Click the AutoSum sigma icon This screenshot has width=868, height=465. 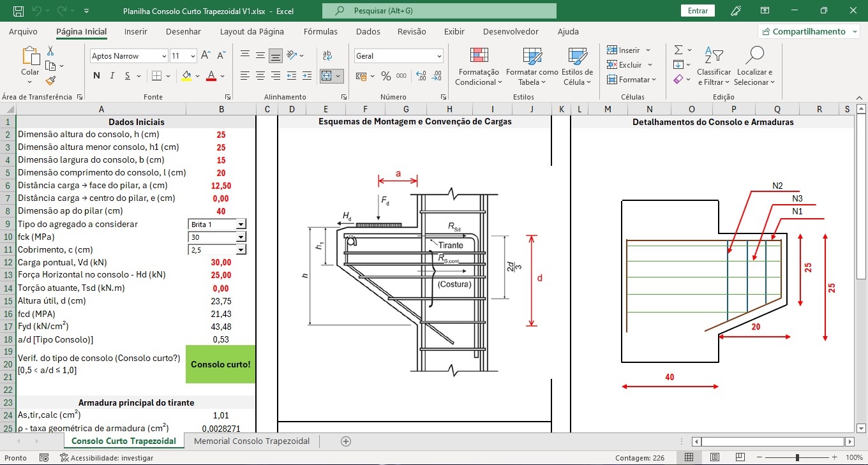pos(678,50)
